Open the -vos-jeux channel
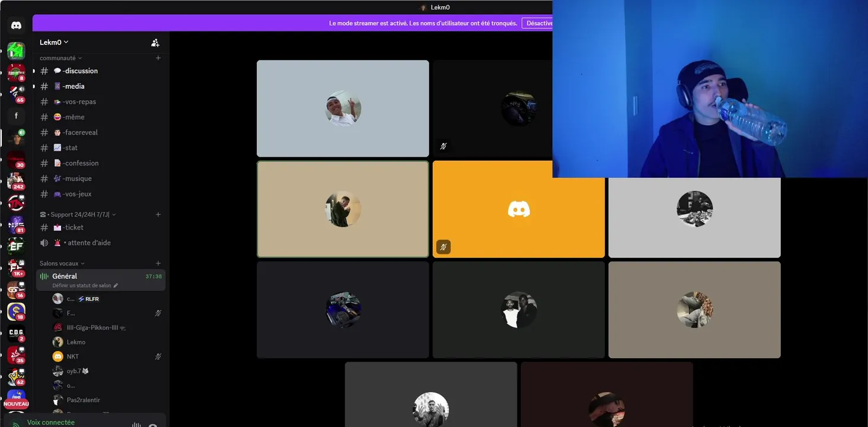 click(x=101, y=194)
